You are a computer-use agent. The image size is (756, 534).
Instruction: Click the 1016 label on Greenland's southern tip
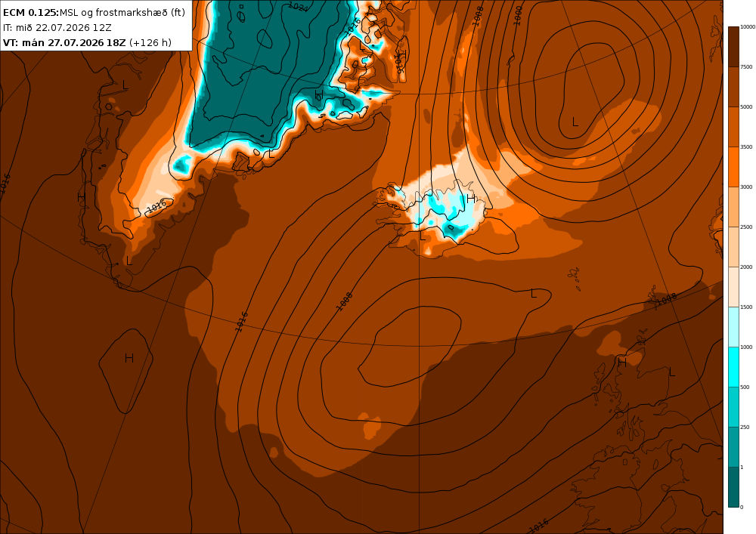coord(156,206)
